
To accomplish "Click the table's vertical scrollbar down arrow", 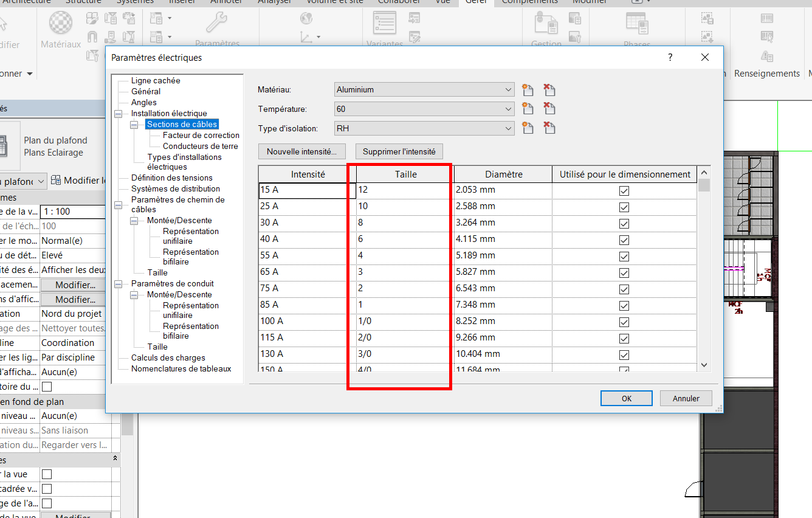I will [704, 365].
